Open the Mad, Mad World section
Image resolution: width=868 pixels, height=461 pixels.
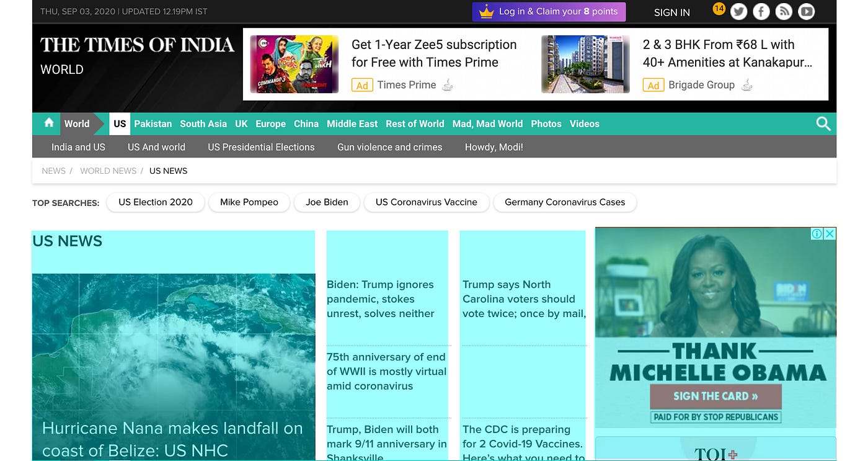487,123
